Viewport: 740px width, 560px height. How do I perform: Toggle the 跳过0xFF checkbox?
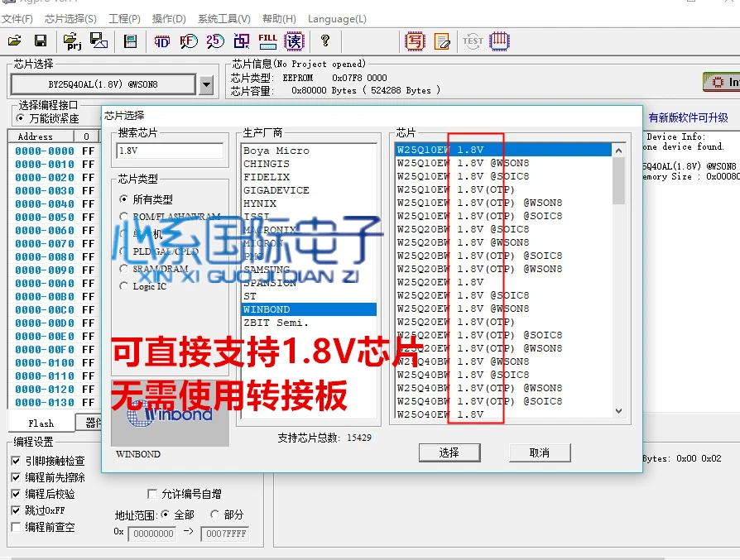[x=16, y=510]
